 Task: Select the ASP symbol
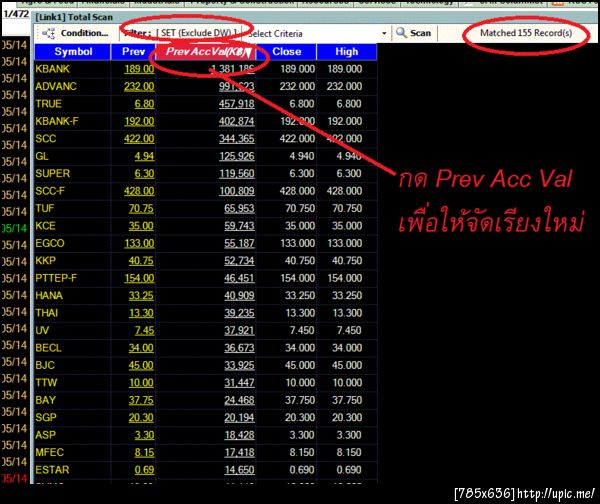pos(46,435)
